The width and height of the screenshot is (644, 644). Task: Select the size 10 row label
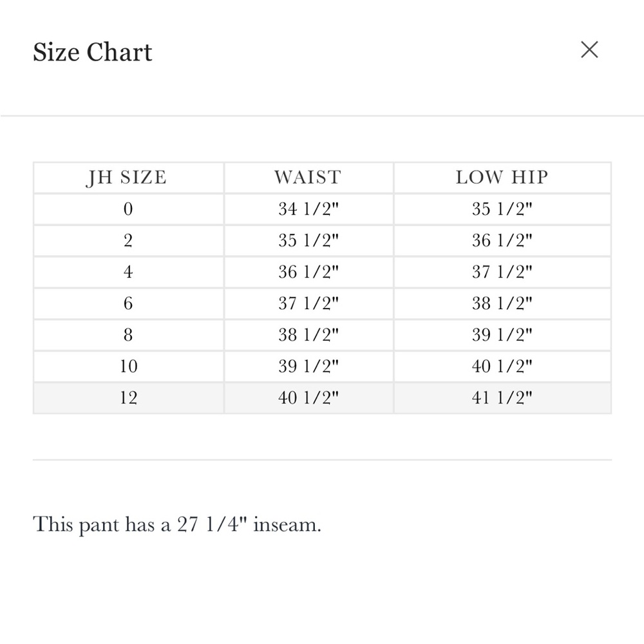pos(128,367)
